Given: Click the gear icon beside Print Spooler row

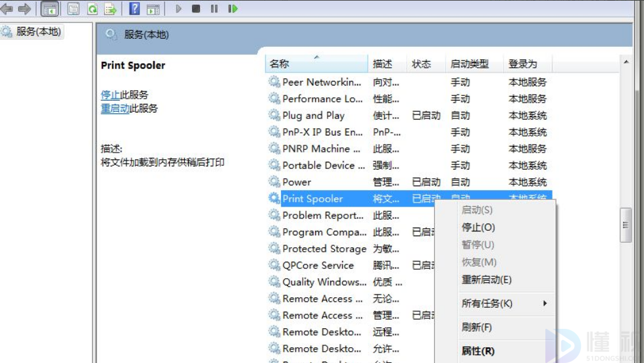Looking at the screenshot, I should pyautogui.click(x=274, y=199).
